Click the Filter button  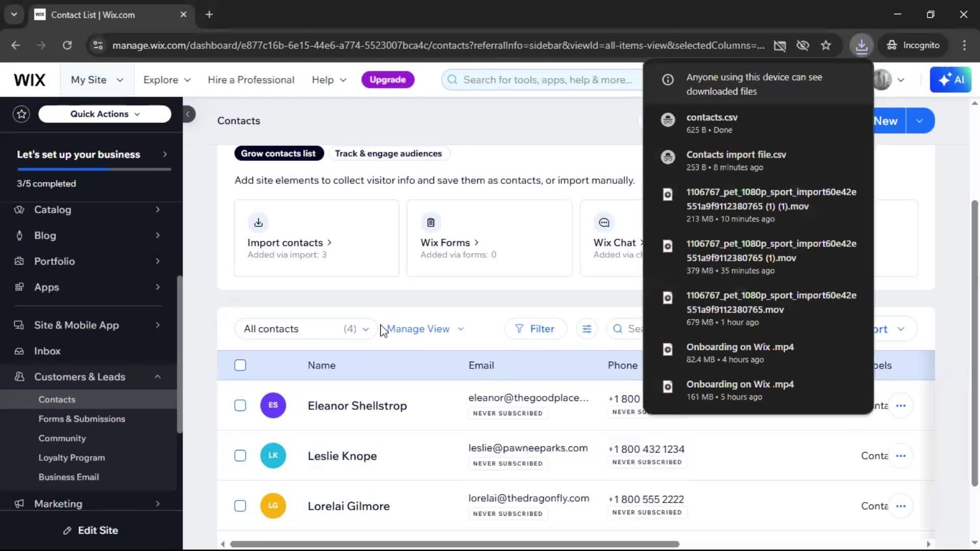[535, 329]
